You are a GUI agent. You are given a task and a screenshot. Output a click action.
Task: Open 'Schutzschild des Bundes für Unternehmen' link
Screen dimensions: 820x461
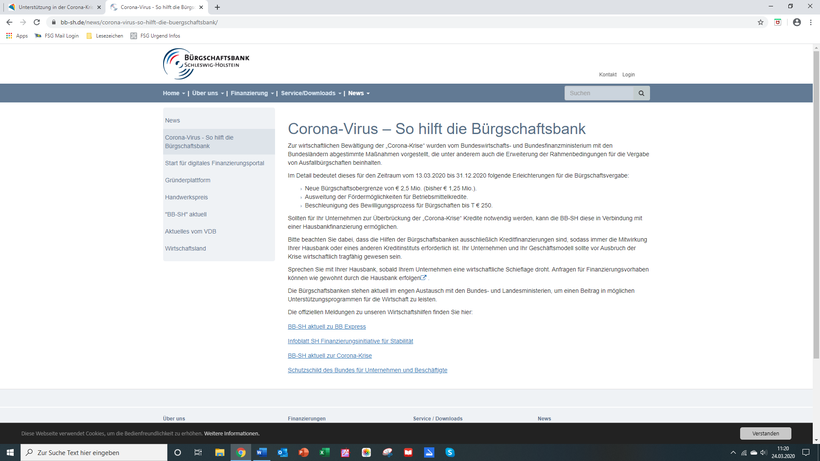pos(367,370)
